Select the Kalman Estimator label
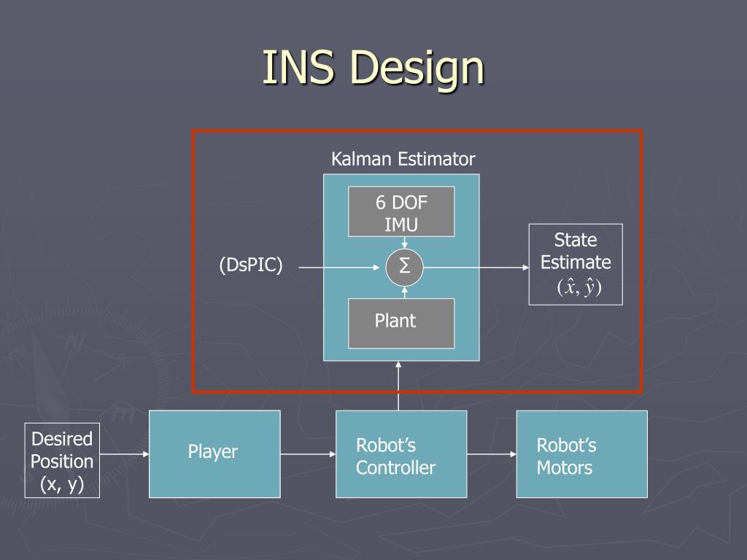 coord(403,159)
